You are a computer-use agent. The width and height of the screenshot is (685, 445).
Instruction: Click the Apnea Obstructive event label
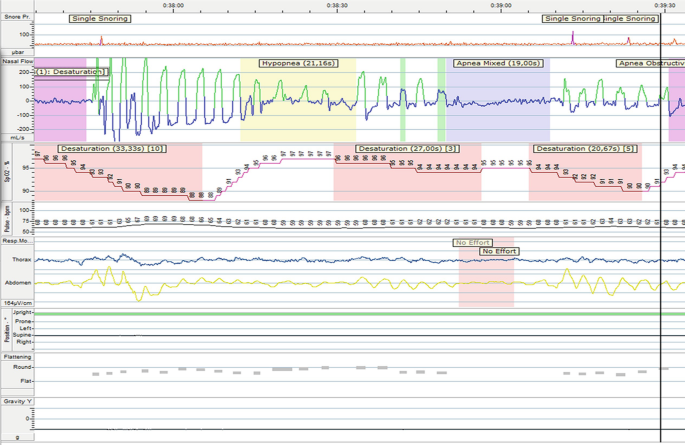point(650,63)
